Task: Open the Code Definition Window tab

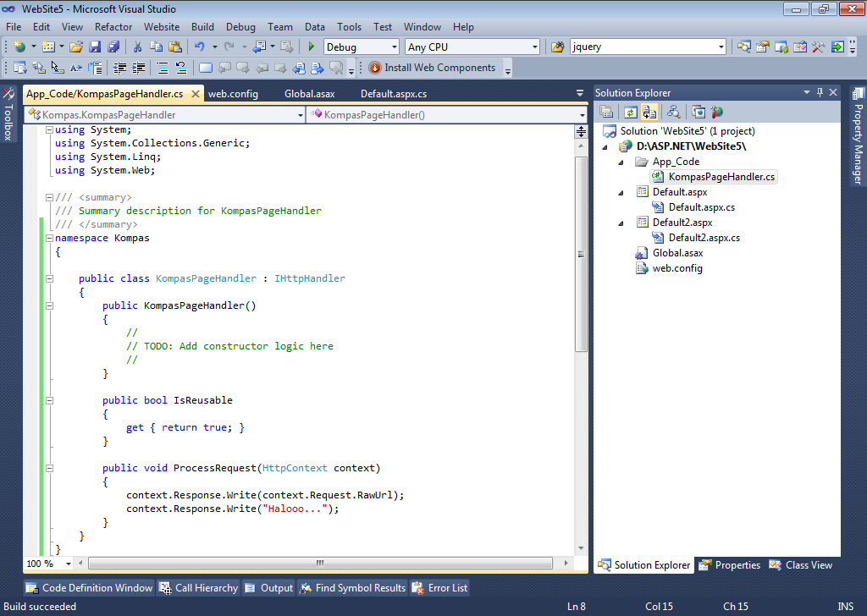Action: click(89, 588)
